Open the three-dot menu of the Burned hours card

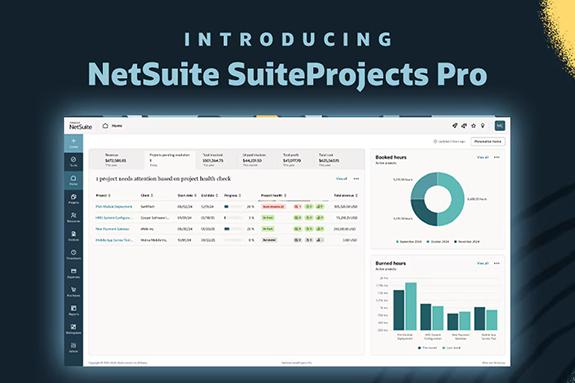pyautogui.click(x=497, y=263)
